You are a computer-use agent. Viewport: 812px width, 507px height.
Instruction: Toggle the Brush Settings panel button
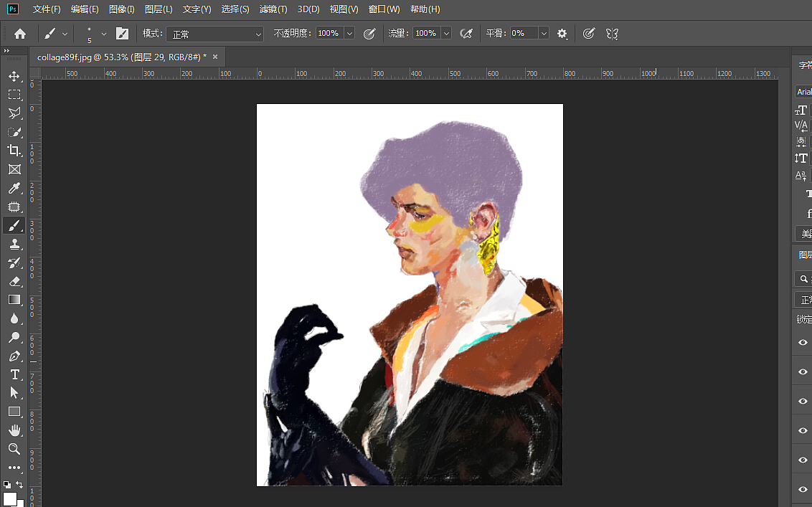[x=122, y=34]
